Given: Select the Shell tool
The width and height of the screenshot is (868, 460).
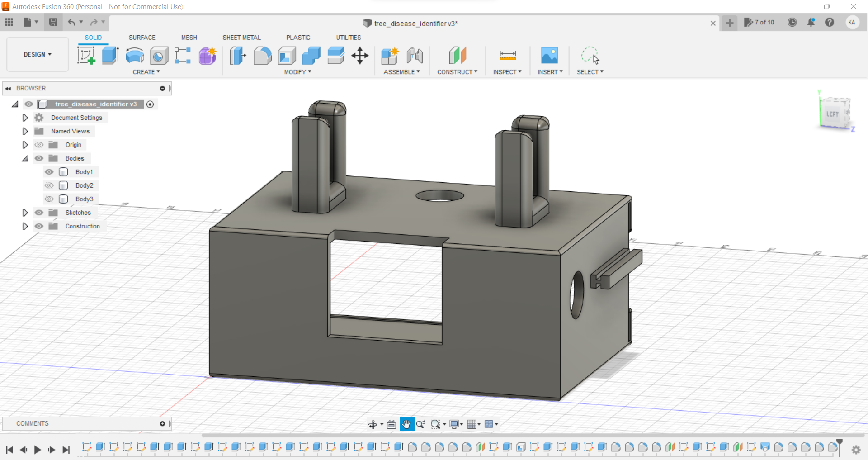Looking at the screenshot, I should [x=287, y=56].
